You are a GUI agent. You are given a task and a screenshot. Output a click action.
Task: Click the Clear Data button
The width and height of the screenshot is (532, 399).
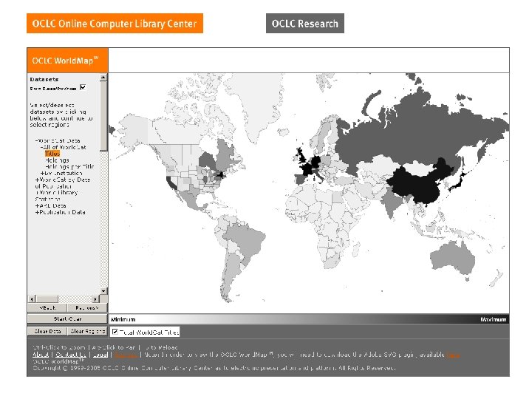[47, 331]
